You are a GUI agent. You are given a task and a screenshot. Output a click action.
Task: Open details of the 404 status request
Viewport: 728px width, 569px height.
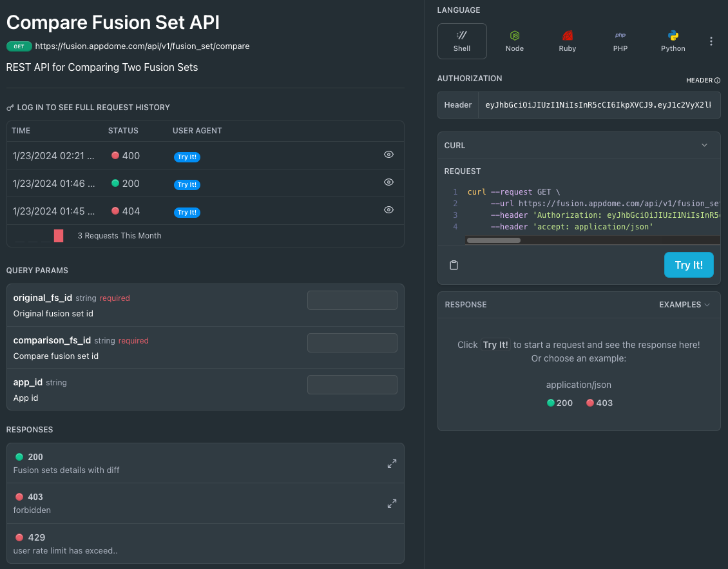(388, 210)
